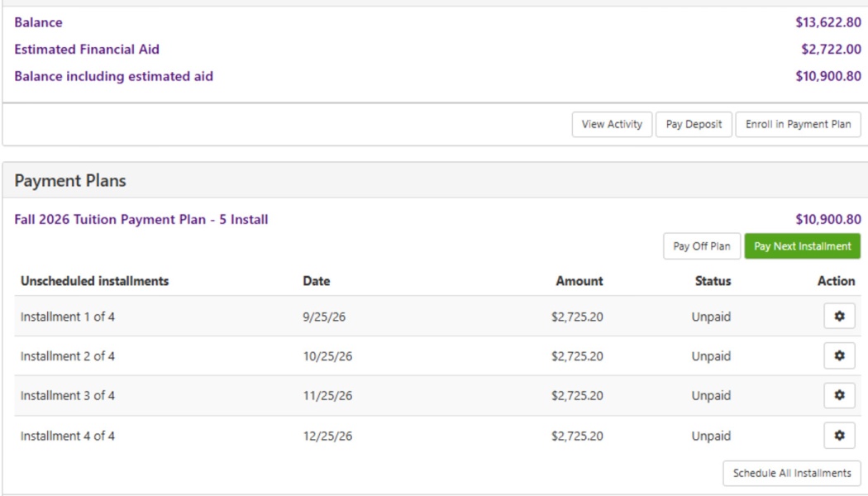Select the Installment 3 of 4 row label
Screen dimensions: 868x496
68,396
